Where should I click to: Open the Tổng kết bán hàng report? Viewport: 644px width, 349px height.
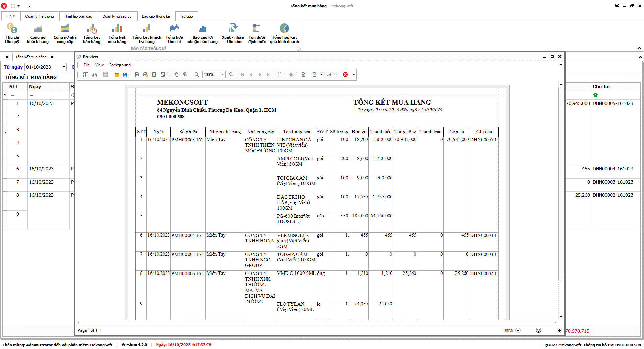pyautogui.click(x=91, y=34)
